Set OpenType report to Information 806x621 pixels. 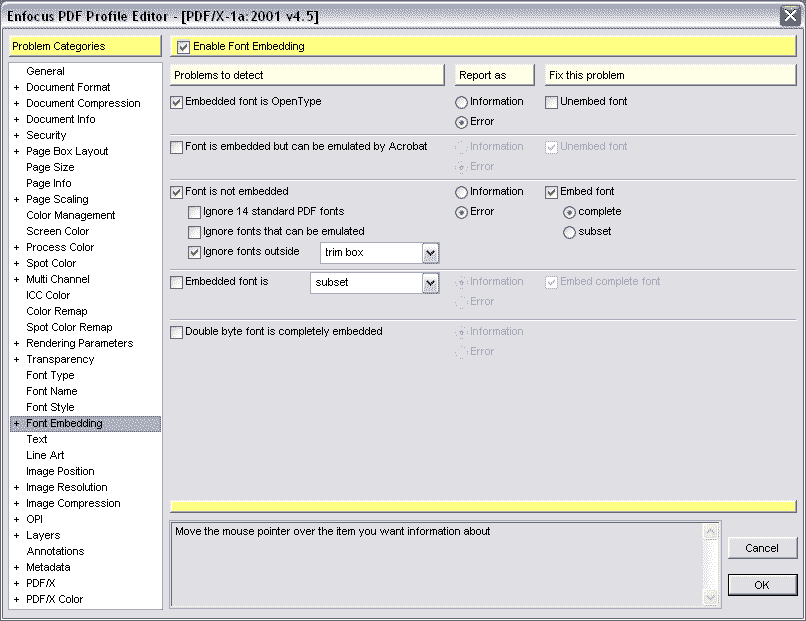point(461,102)
